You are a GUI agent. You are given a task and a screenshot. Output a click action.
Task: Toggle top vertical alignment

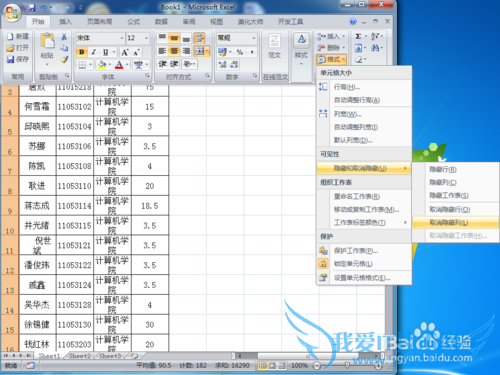(x=162, y=38)
